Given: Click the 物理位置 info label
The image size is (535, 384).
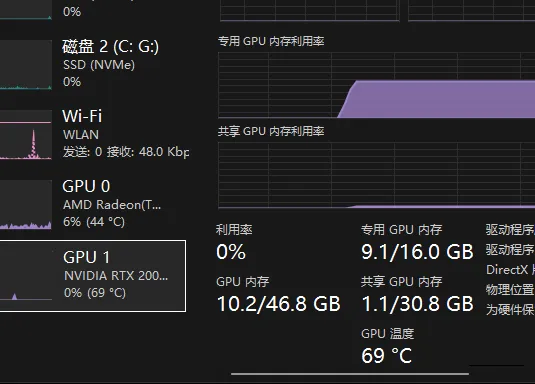Looking at the screenshot, I should pos(510,290).
